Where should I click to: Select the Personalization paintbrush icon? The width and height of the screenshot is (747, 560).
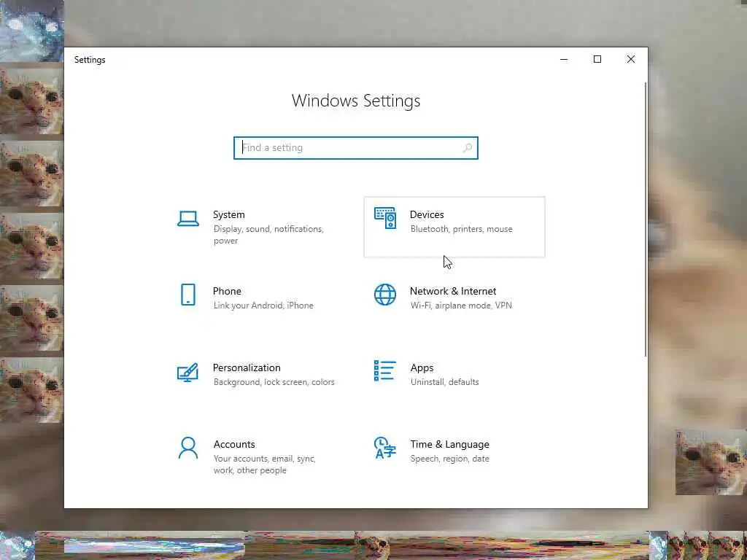click(187, 372)
